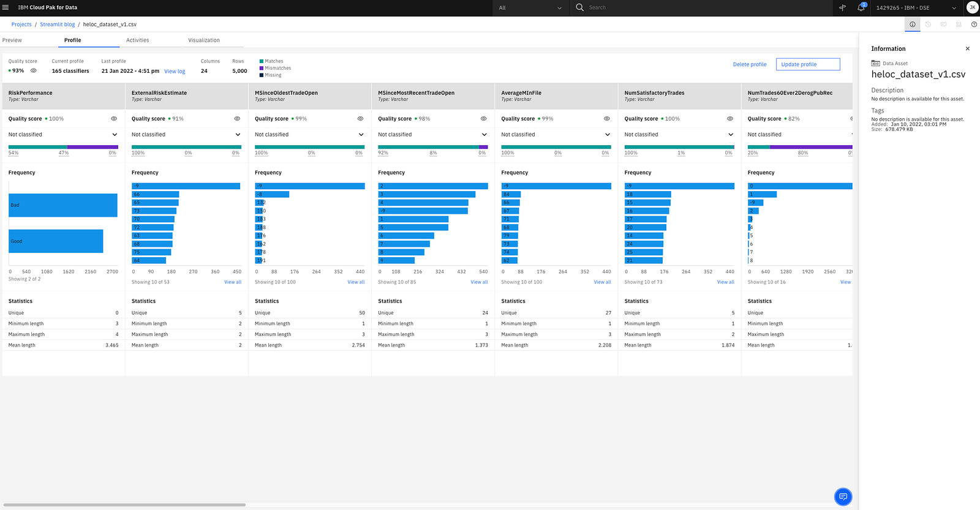
Task: Open the blue chat assistant button
Action: (843, 496)
